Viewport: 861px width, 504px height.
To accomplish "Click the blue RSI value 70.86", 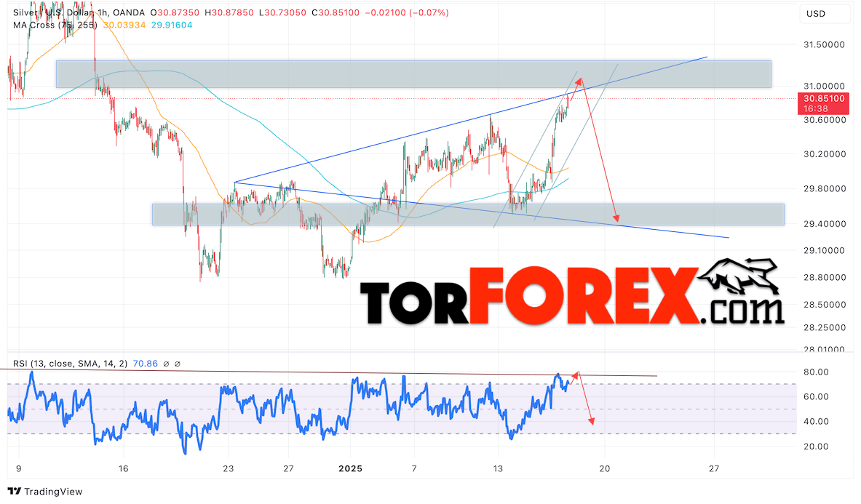I will [146, 364].
